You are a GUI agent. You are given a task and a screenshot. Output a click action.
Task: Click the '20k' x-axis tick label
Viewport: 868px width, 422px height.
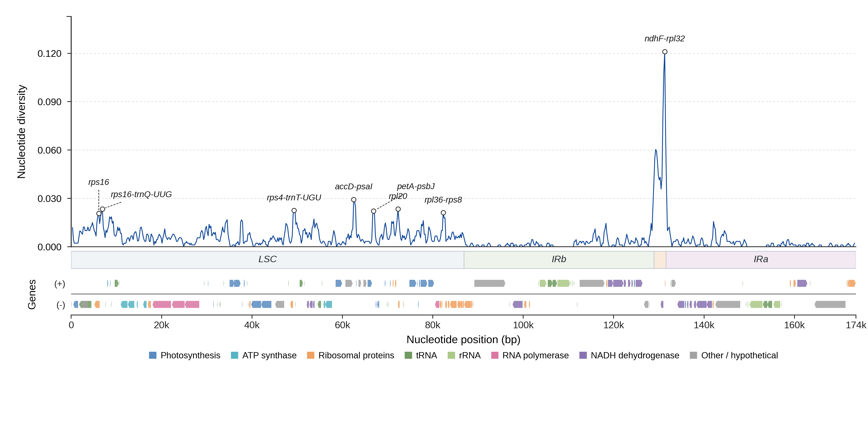[x=161, y=325]
